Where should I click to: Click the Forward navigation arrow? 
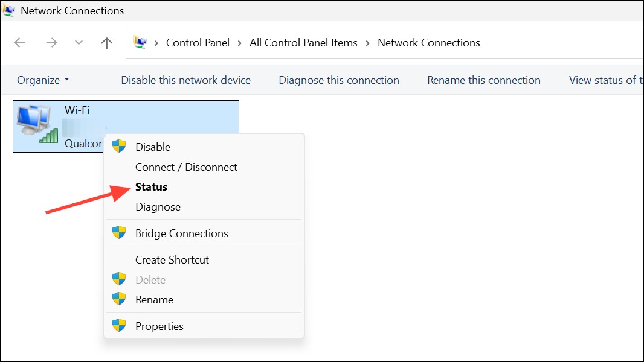[x=51, y=43]
